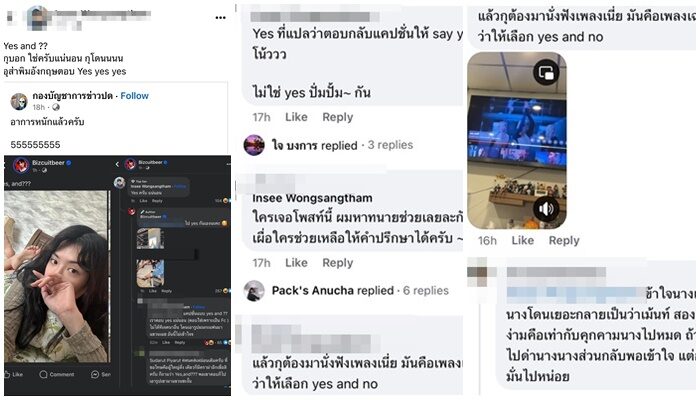Viewport: 700px width, 400px height.
Task: Open the three-dot post options menu
Action: coord(221,18)
